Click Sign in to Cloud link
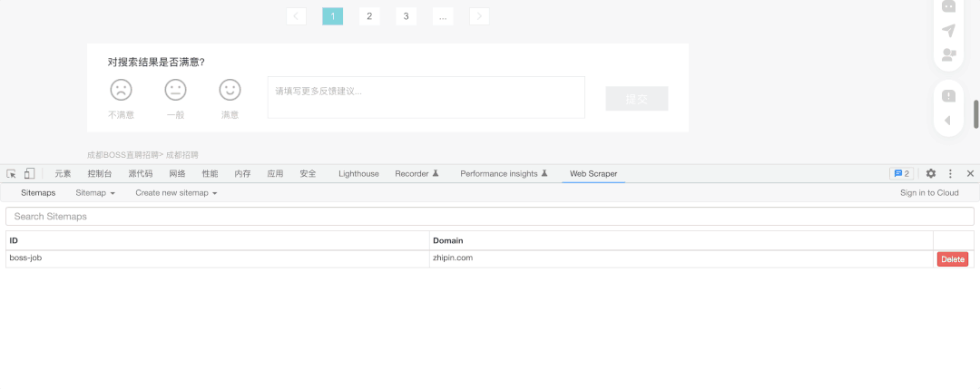Image resolution: width=980 pixels, height=389 pixels. (x=929, y=193)
